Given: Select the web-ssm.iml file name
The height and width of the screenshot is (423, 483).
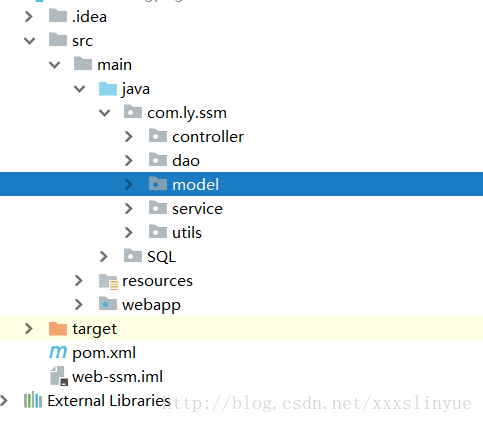Looking at the screenshot, I should click(117, 377).
